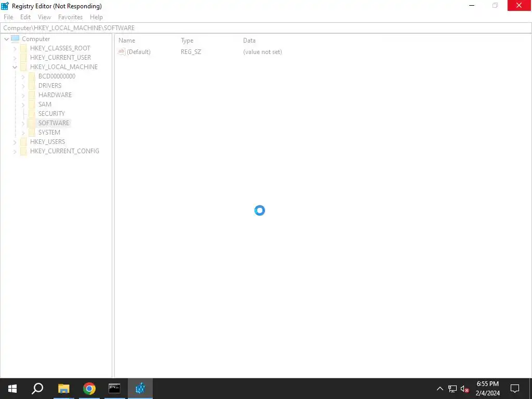Image resolution: width=532 pixels, height=399 pixels.
Task: Click the HKEY_USERS folder icon
Action: 23,141
